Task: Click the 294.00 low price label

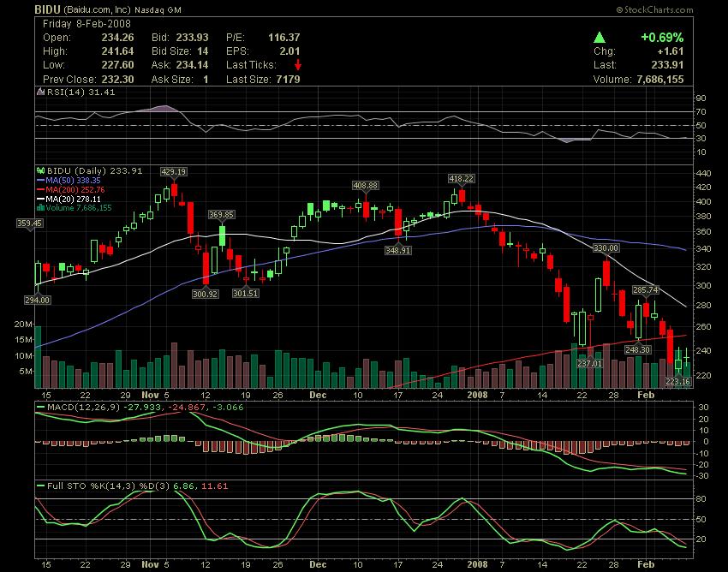Action: point(37,301)
